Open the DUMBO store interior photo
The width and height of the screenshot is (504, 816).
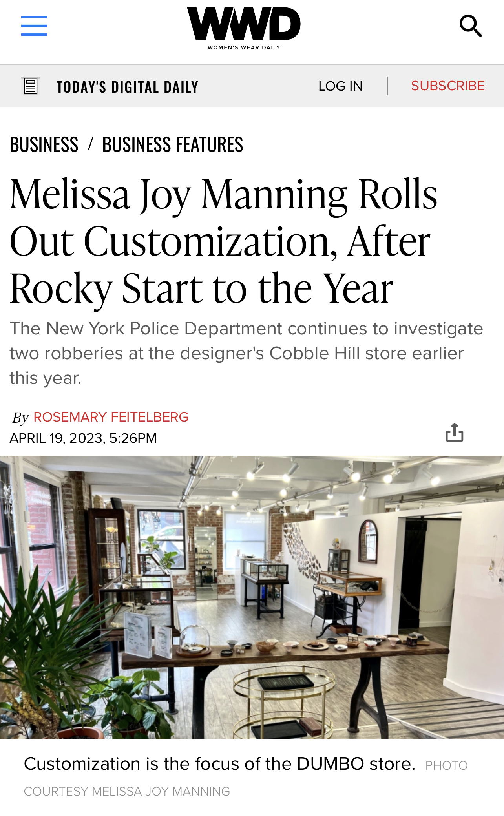point(252,597)
